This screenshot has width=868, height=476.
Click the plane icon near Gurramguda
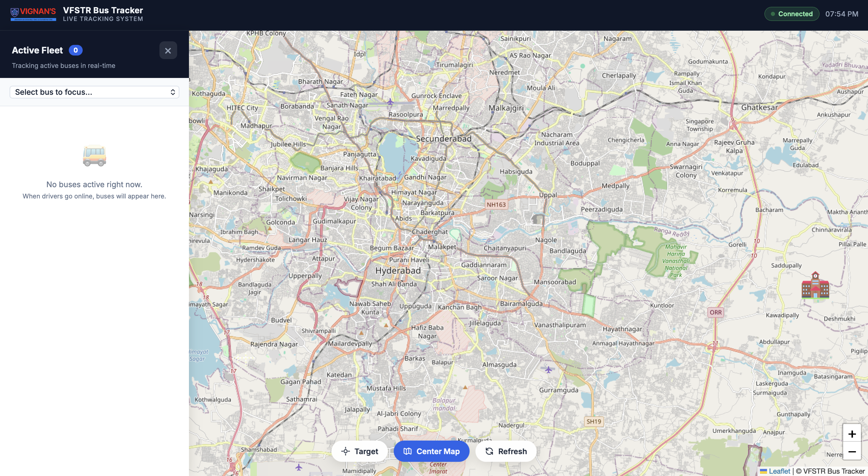coord(548,369)
